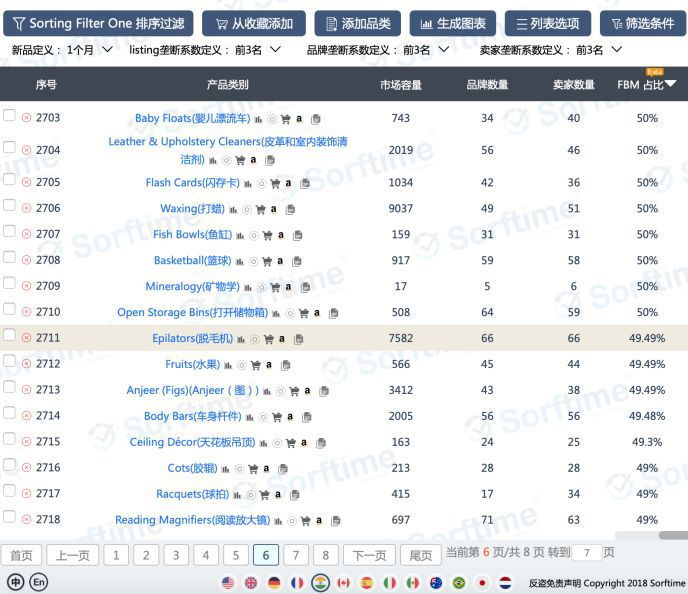
Task: Click the red remove icon for row 2703
Action: [x=27, y=118]
